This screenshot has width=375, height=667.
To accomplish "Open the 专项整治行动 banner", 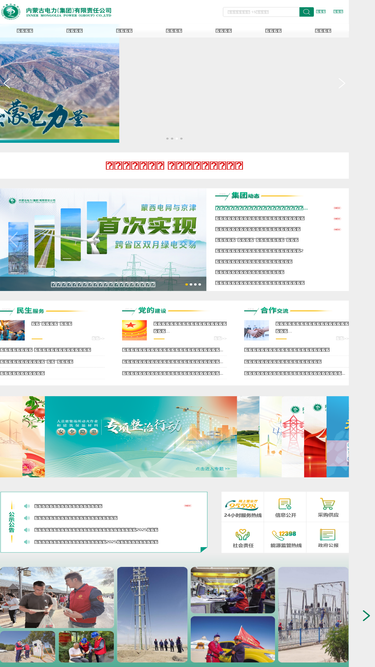I will coord(141,436).
